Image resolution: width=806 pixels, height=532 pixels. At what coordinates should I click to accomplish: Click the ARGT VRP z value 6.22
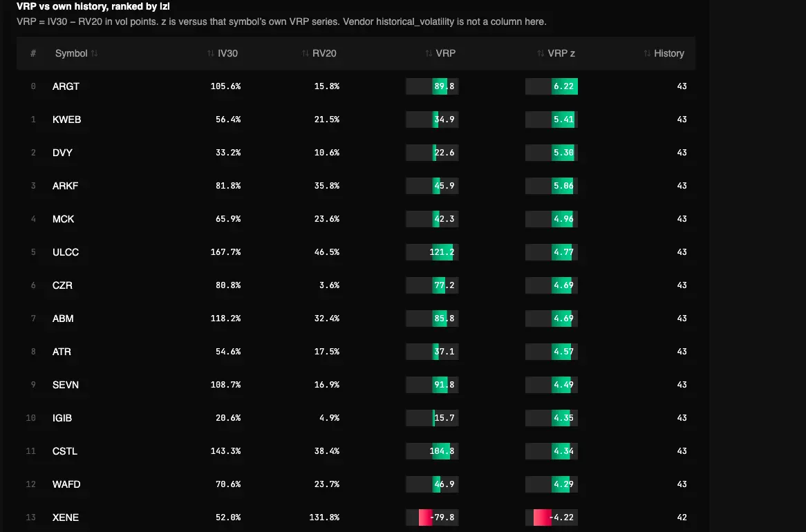(x=563, y=86)
